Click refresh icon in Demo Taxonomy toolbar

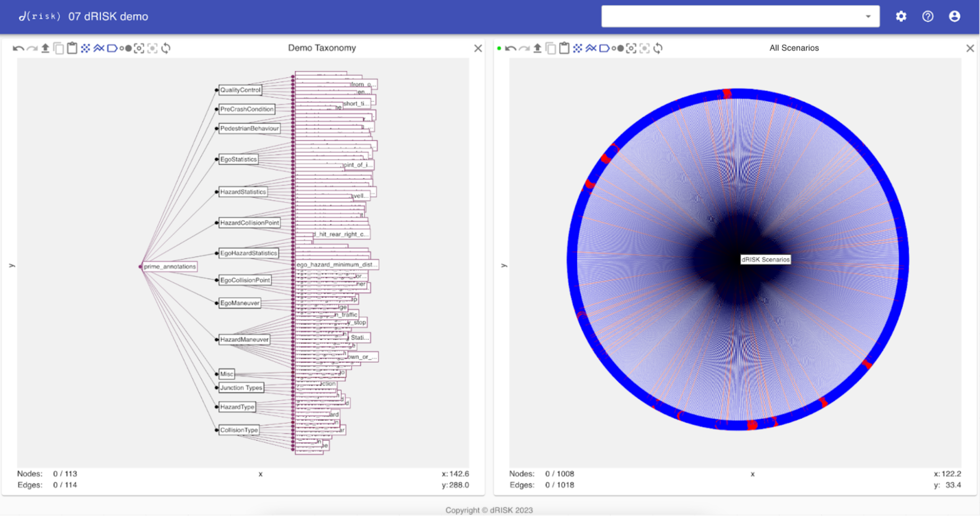[166, 48]
